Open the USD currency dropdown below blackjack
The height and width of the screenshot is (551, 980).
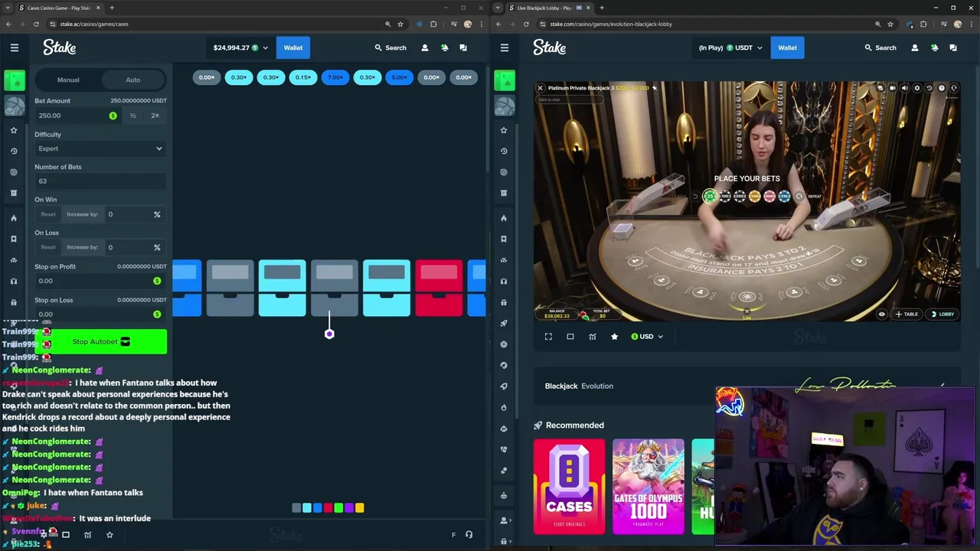coord(647,337)
